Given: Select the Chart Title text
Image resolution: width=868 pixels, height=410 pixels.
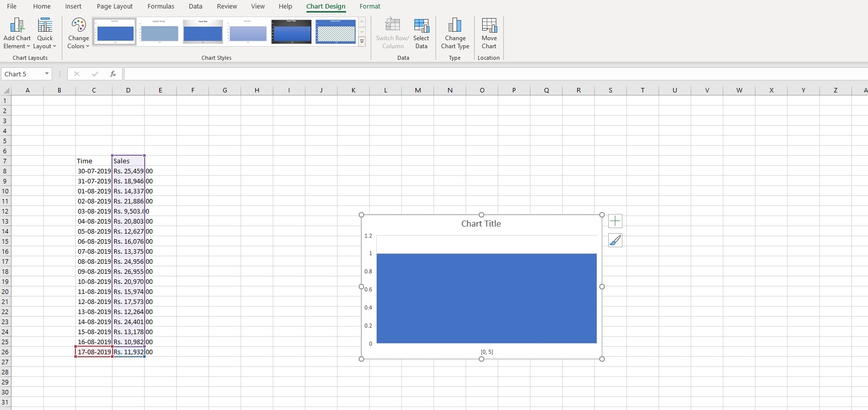Looking at the screenshot, I should (x=481, y=224).
